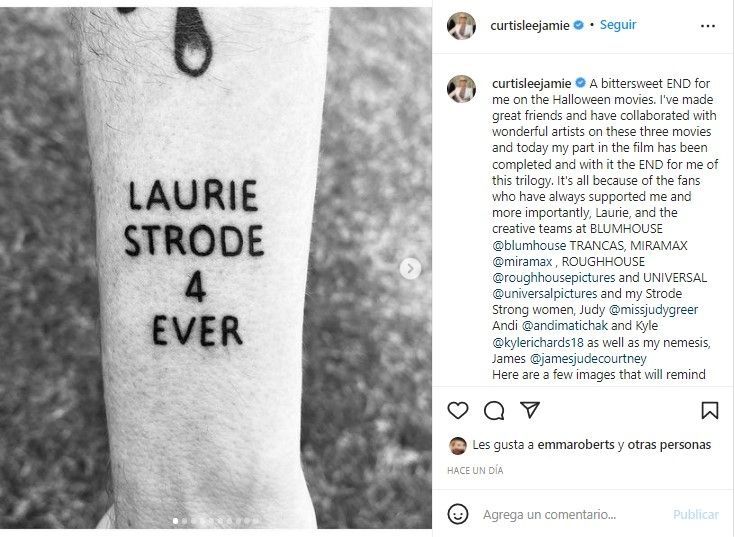Open comments with the speech bubble icon
The width and height of the screenshot is (734, 537).
[x=494, y=411]
